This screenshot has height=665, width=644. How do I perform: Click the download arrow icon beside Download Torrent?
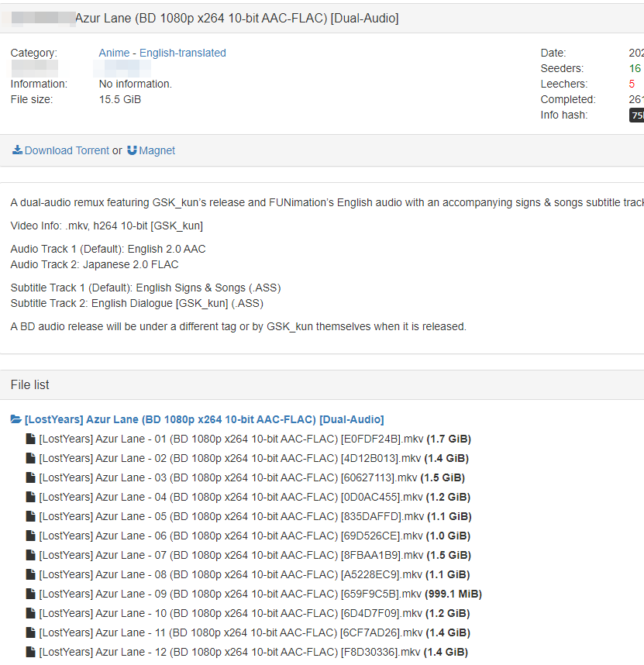point(17,150)
